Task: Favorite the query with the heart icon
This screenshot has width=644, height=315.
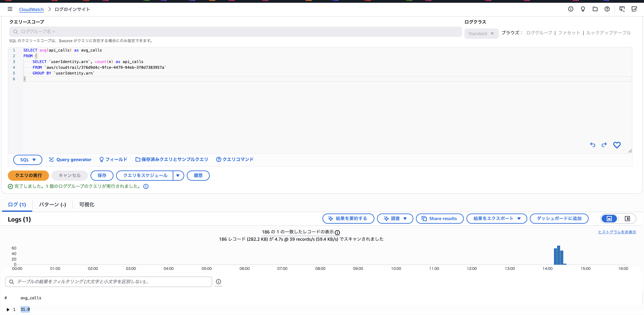Action: (x=617, y=145)
